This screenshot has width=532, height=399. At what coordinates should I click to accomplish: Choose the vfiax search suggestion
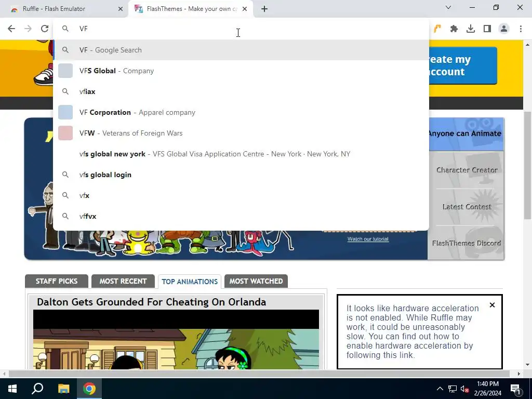(241, 91)
